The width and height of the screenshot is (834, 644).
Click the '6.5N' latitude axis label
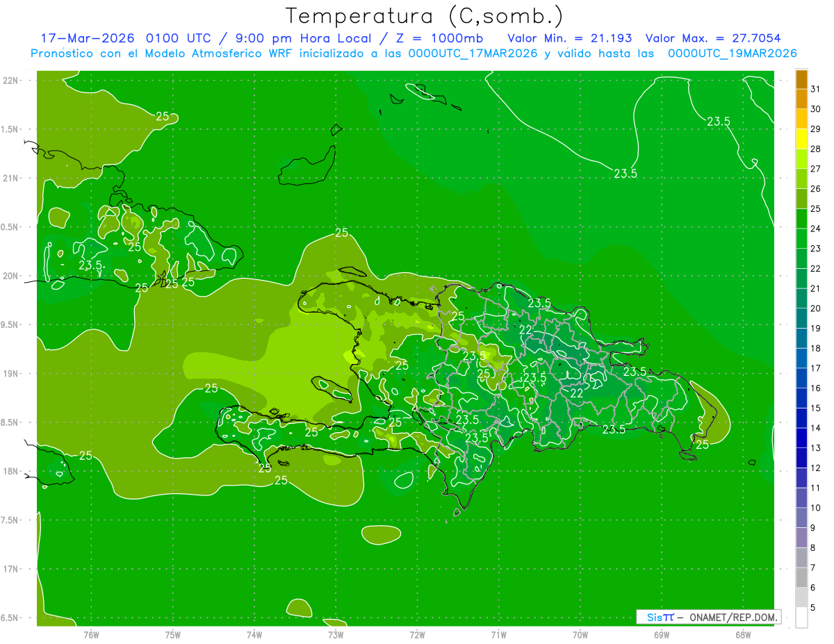pyautogui.click(x=10, y=618)
